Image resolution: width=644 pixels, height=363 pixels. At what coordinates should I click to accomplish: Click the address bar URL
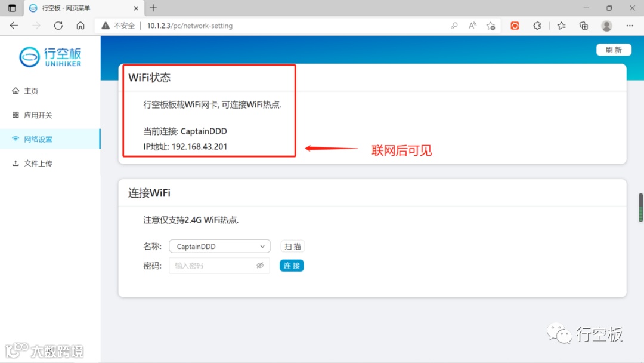click(x=190, y=26)
